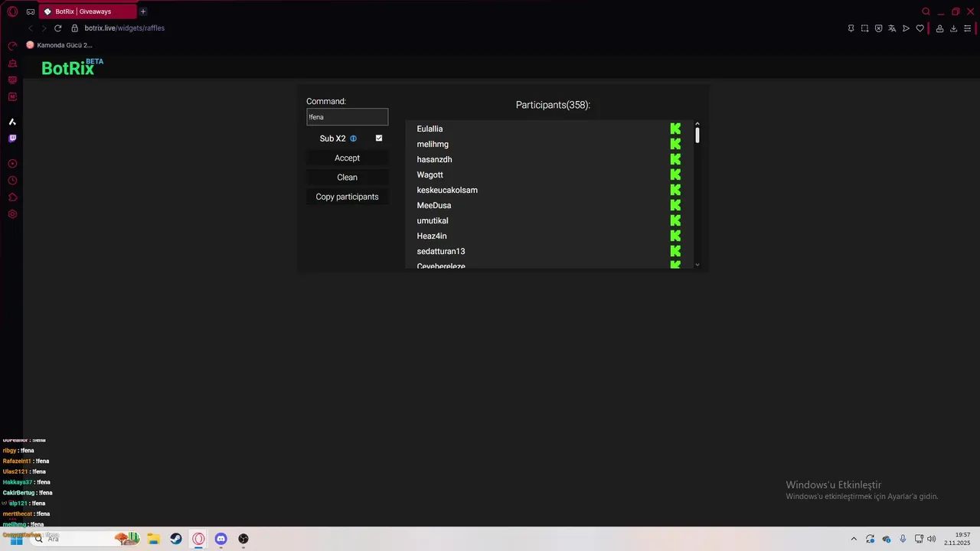980x551 pixels.
Task: Open a new browser tab
Action: (x=143, y=11)
